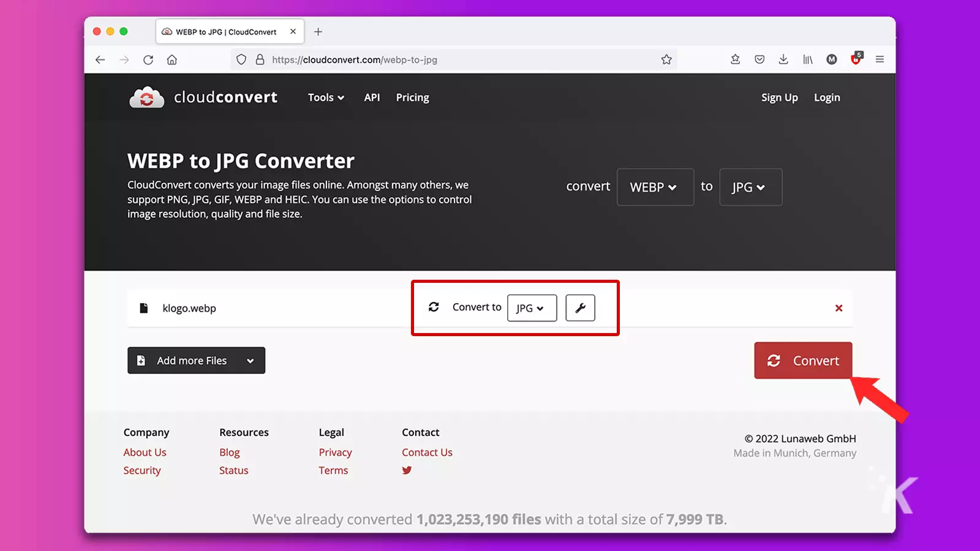Image resolution: width=980 pixels, height=551 pixels.
Task: Expand the Tools dropdown menu
Action: click(326, 97)
